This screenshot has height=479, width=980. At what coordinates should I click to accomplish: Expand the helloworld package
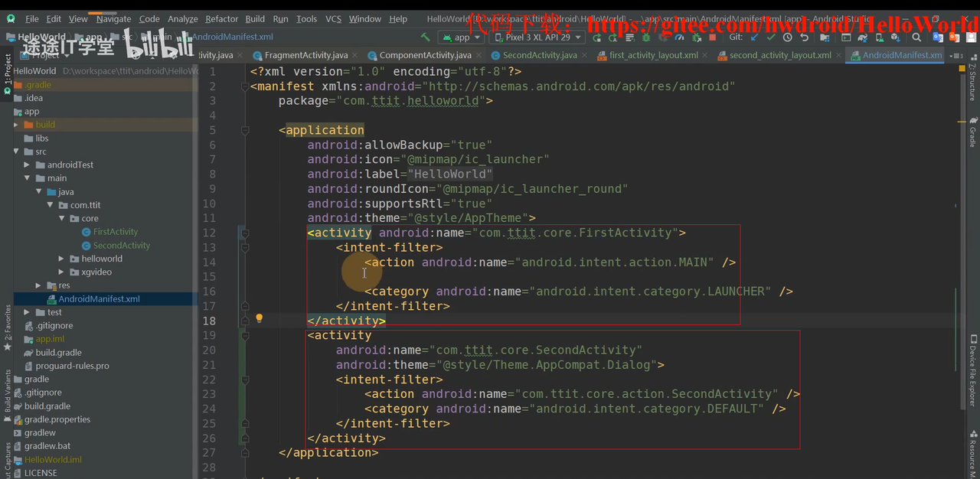coord(62,259)
